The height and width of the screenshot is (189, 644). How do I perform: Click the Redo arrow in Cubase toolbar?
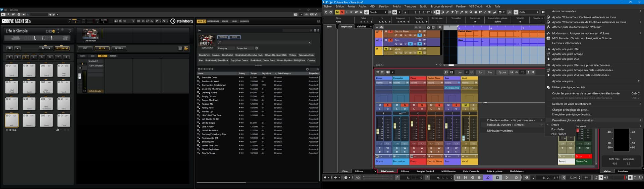(x=331, y=12)
